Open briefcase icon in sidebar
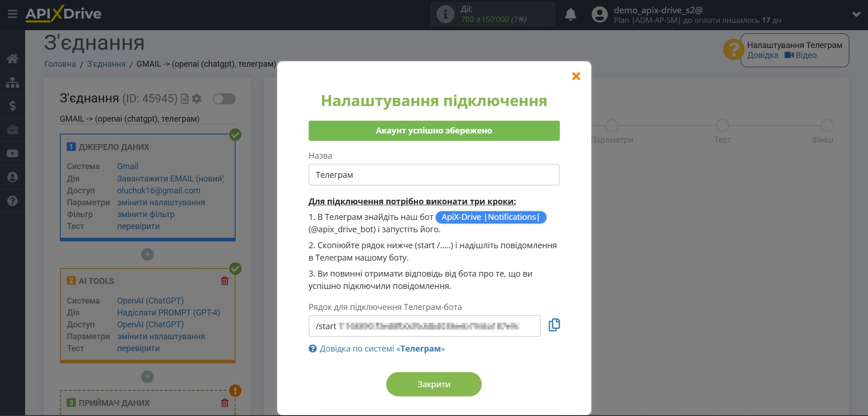Image resolution: width=868 pixels, height=416 pixels. 12,130
